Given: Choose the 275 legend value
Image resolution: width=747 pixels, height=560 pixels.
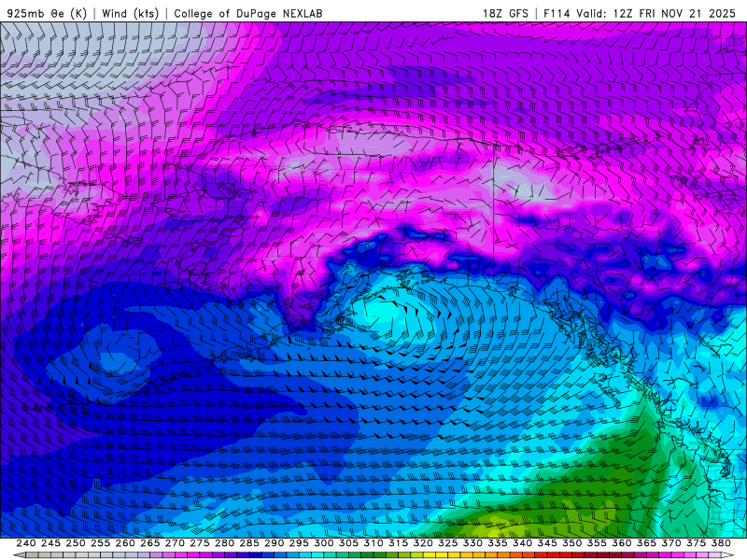Looking at the screenshot, I should coord(199,543).
